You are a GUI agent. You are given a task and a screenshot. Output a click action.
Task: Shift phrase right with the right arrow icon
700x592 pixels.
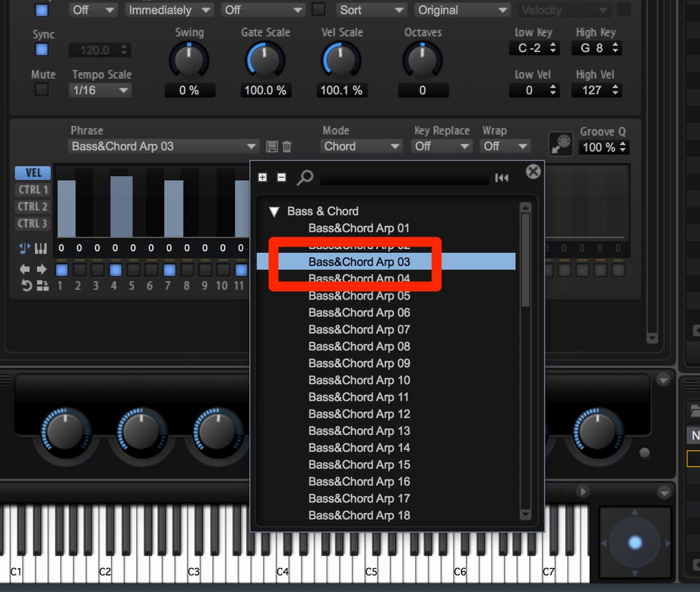(x=41, y=269)
